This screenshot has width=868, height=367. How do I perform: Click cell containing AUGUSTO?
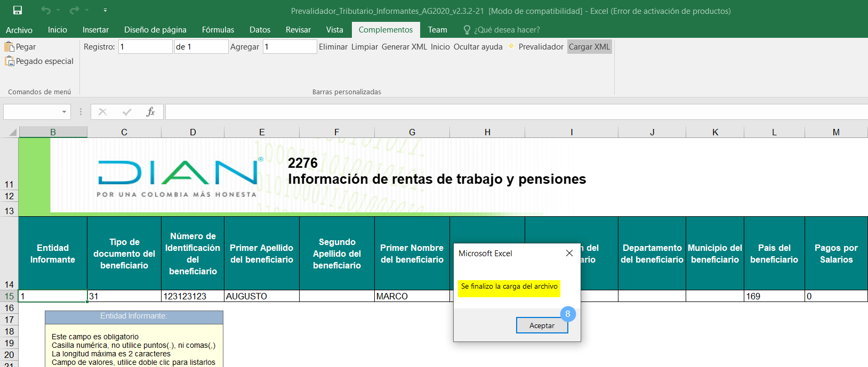[262, 296]
